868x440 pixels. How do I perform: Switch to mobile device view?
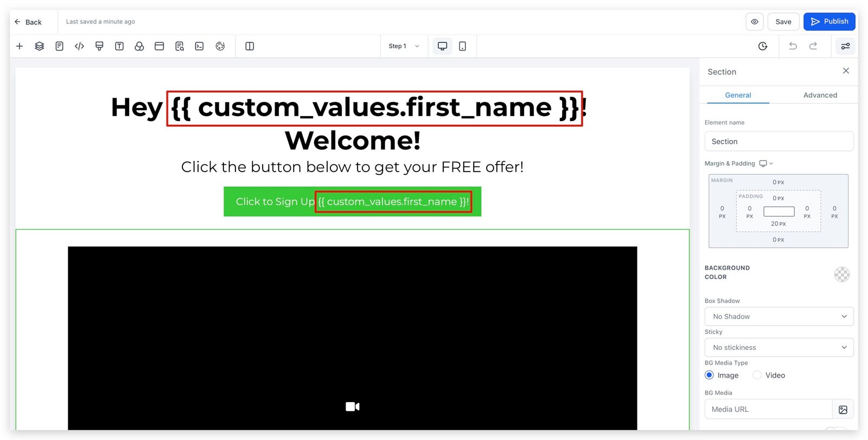click(462, 46)
